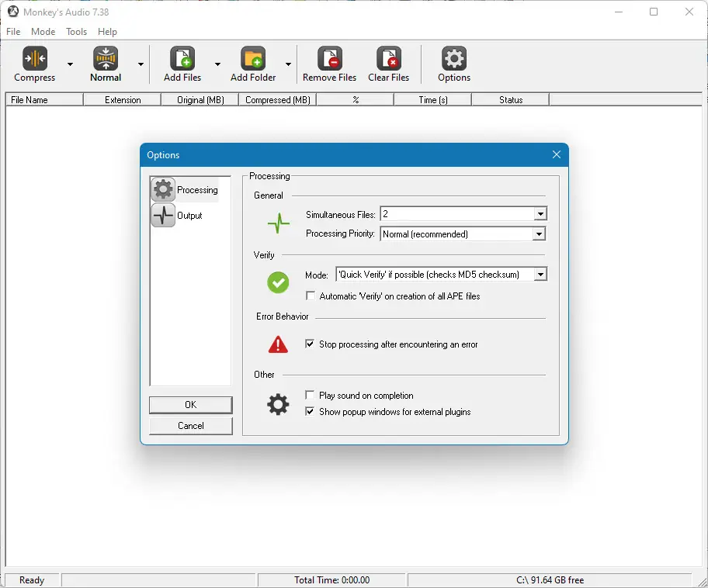Open the File menu
This screenshot has width=708, height=588.
[13, 32]
